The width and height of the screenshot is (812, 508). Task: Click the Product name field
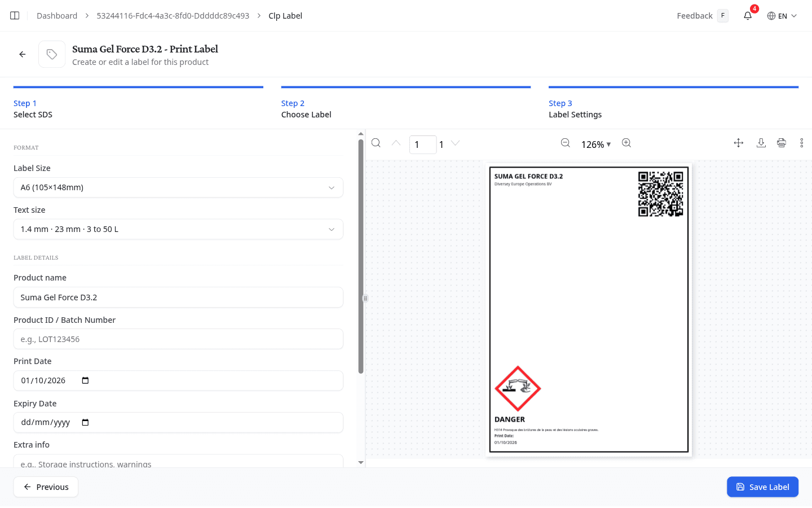coord(178,297)
